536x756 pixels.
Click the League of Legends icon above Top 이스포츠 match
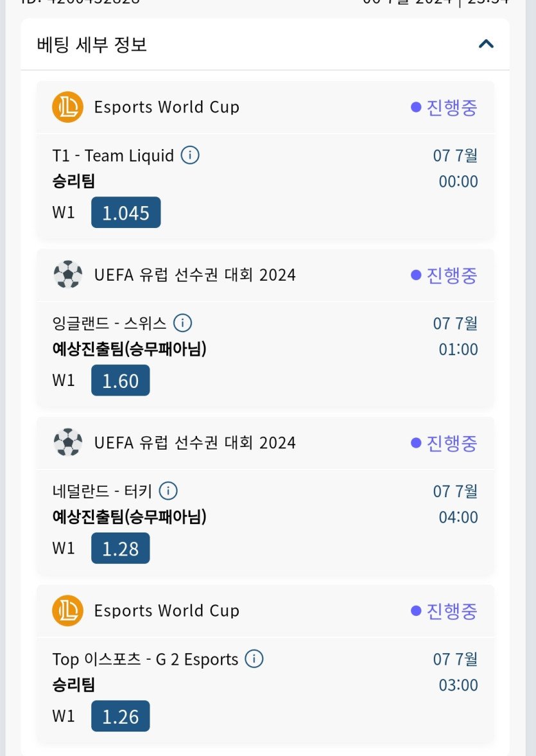(67, 610)
